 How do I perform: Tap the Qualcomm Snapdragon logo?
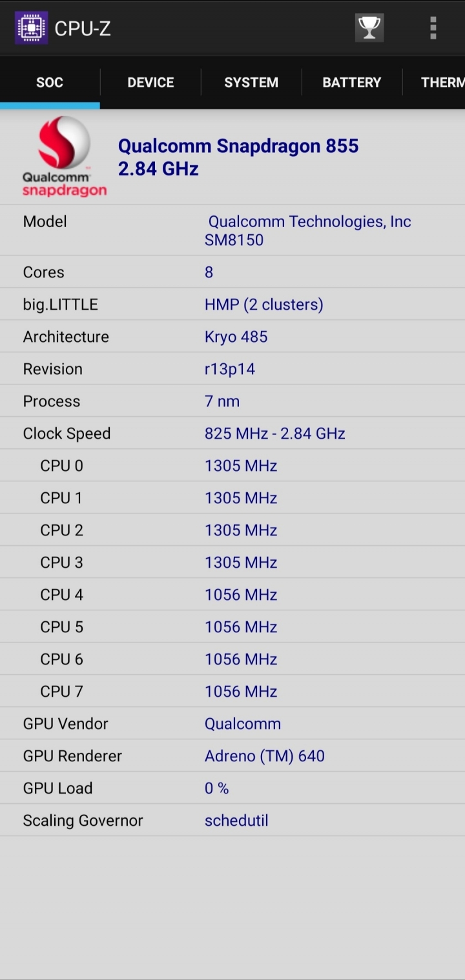pyautogui.click(x=64, y=157)
